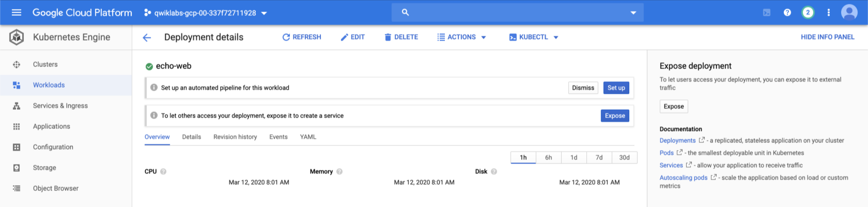This screenshot has width=868, height=207.
Task: Open the hamburger navigation menu
Action: click(x=16, y=13)
